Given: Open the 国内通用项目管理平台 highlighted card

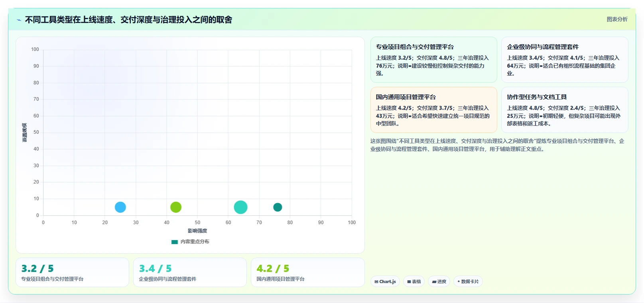Looking at the screenshot, I should click(x=433, y=110).
